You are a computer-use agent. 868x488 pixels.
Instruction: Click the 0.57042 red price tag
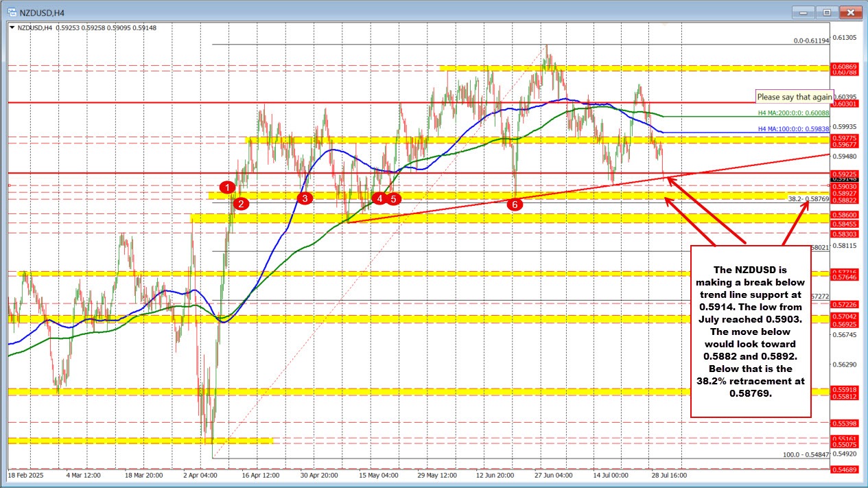pyautogui.click(x=844, y=316)
